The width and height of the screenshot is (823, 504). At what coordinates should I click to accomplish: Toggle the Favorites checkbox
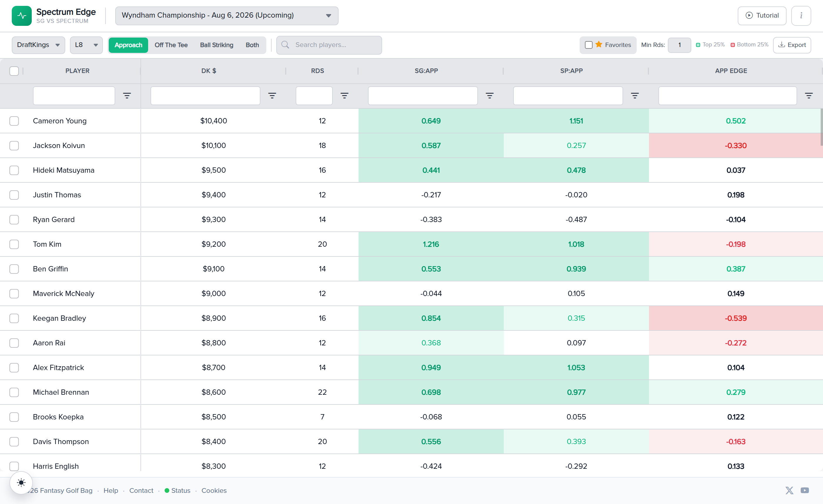pyautogui.click(x=589, y=45)
